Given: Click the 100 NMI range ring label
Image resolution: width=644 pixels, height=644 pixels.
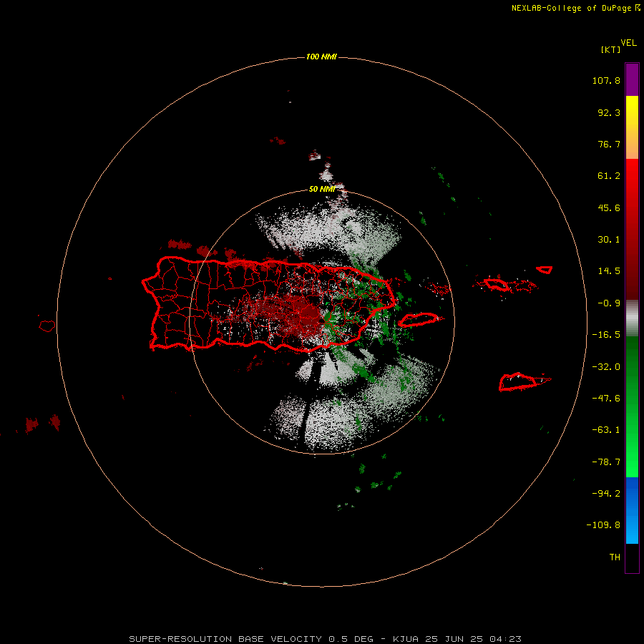Looking at the screenshot, I should (321, 57).
